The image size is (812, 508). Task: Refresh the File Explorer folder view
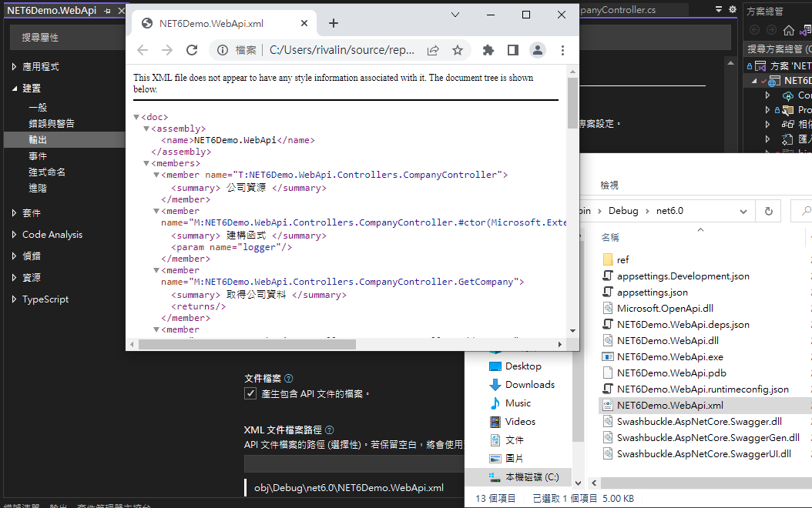(x=768, y=211)
